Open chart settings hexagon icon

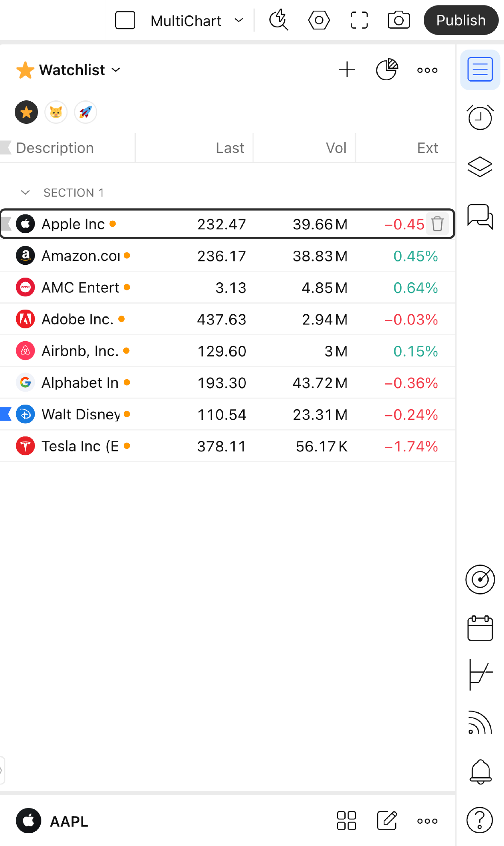click(319, 20)
